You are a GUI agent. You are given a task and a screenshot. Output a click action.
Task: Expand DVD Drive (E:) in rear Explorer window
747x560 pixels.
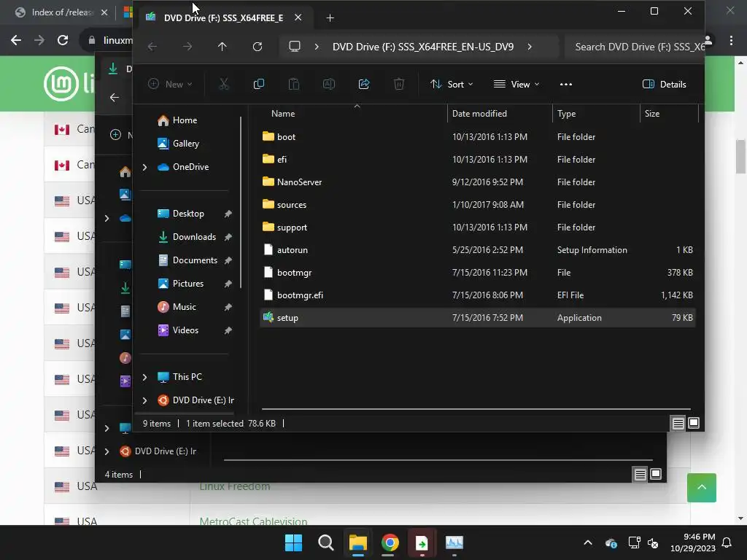click(107, 451)
